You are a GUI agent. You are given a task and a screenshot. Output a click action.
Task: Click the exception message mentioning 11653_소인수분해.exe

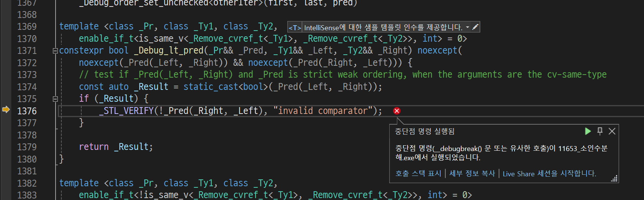501,153
